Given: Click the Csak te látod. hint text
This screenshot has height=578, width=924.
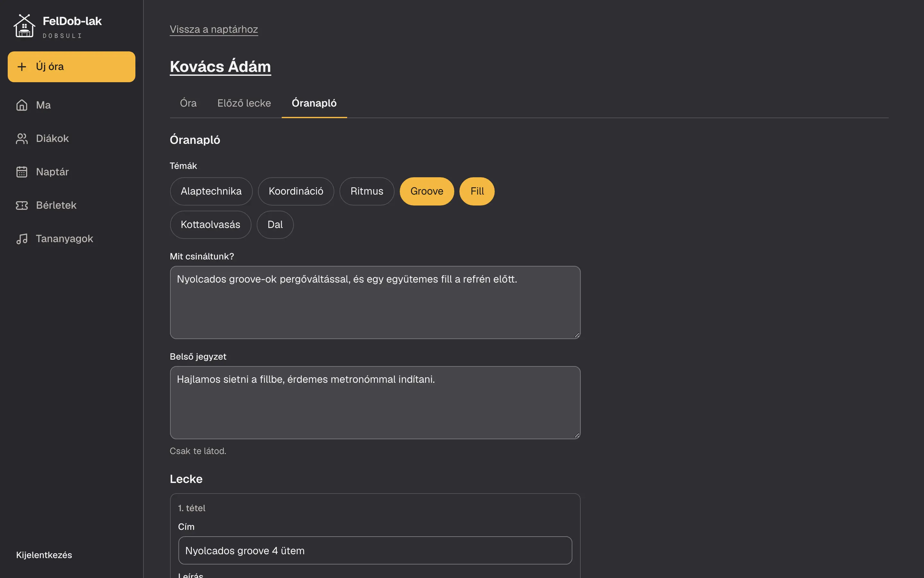Looking at the screenshot, I should [198, 451].
